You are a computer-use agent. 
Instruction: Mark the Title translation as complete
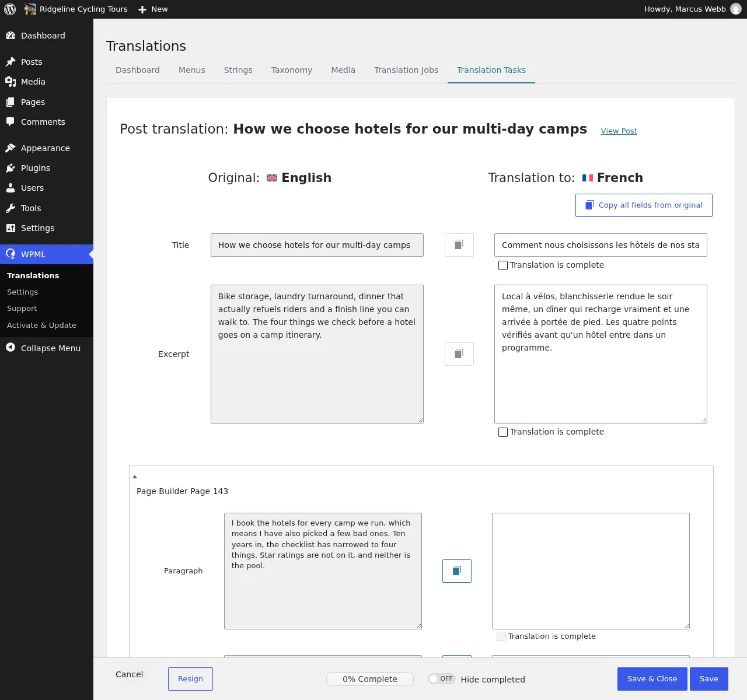point(503,265)
